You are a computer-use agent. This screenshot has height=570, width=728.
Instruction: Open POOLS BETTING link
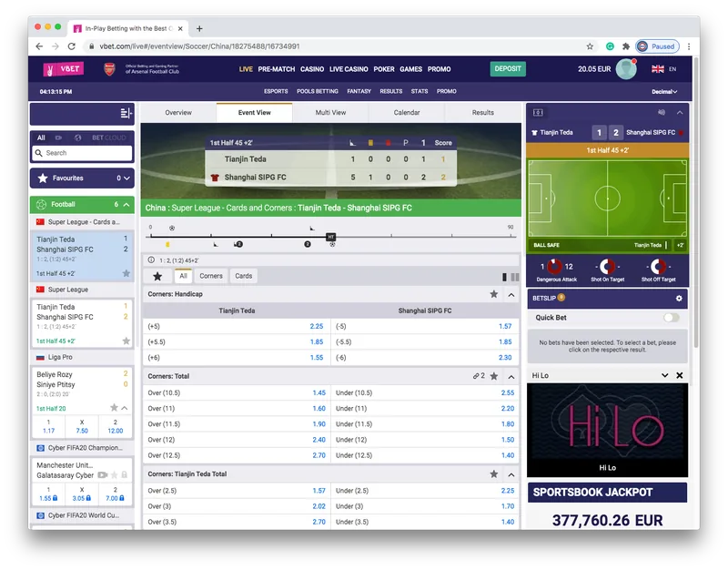[x=318, y=92]
